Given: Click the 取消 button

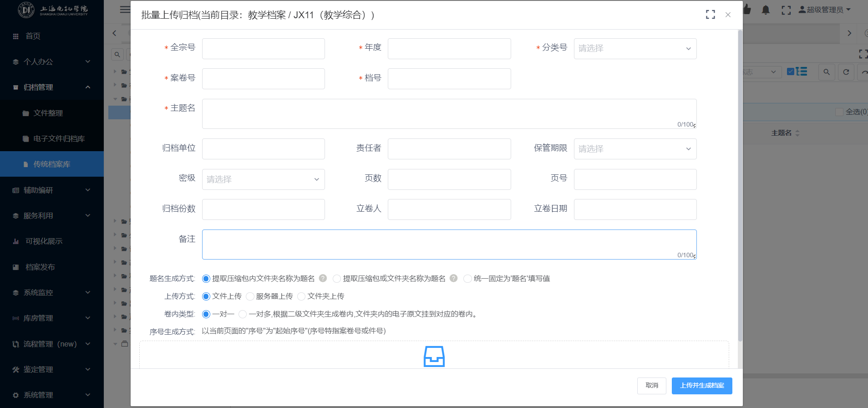Looking at the screenshot, I should click(651, 386).
